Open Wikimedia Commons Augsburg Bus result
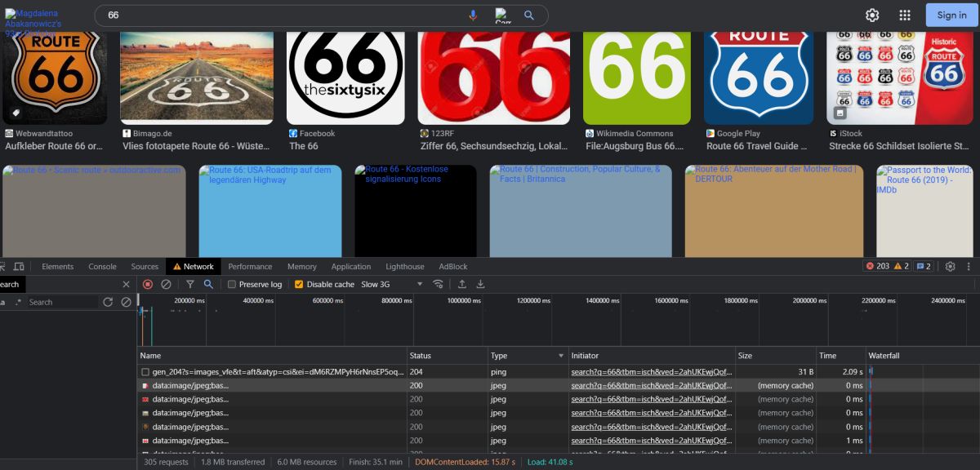 pyautogui.click(x=635, y=146)
